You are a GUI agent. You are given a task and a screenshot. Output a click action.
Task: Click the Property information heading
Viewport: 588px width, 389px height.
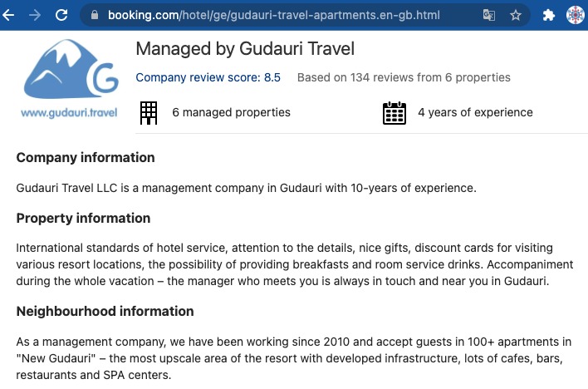point(83,218)
